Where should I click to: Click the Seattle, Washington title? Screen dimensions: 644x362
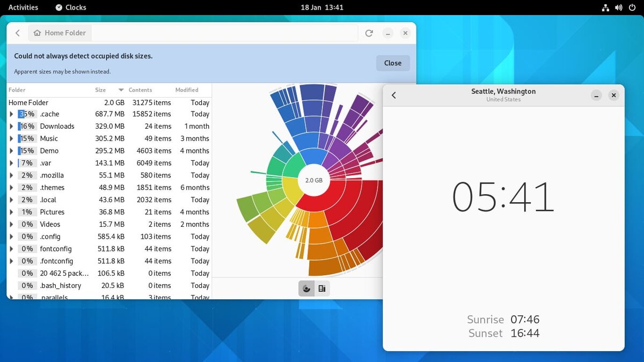[503, 91]
